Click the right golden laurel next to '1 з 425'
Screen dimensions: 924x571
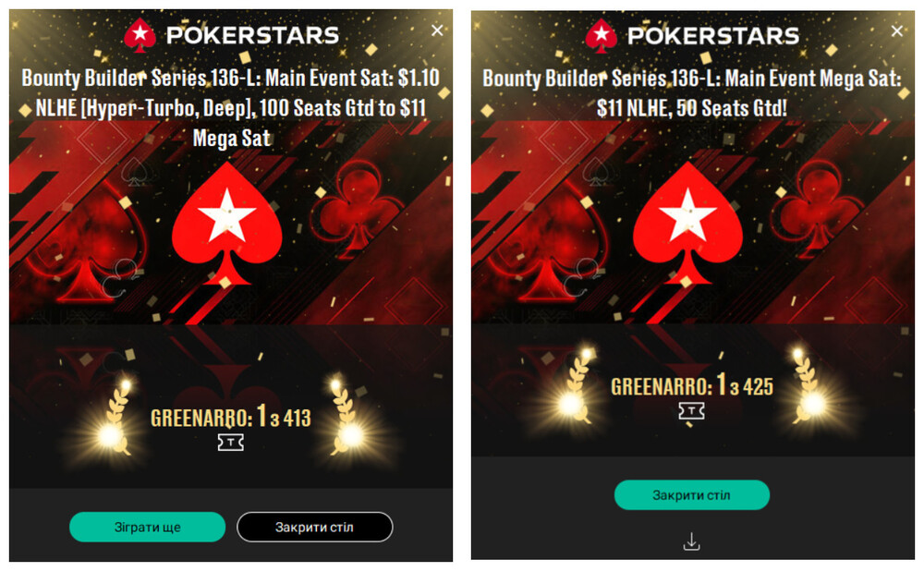click(x=810, y=386)
